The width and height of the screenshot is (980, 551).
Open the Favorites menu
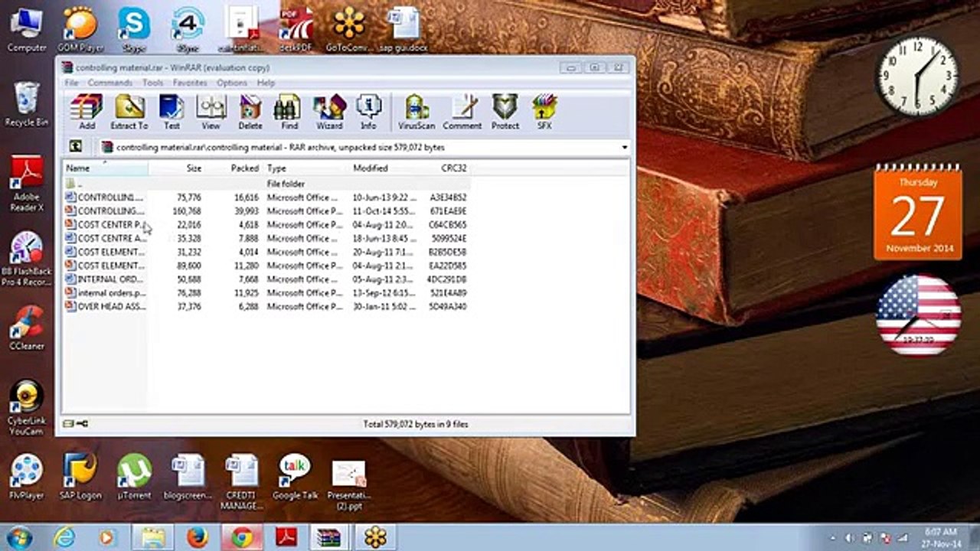pyautogui.click(x=190, y=83)
